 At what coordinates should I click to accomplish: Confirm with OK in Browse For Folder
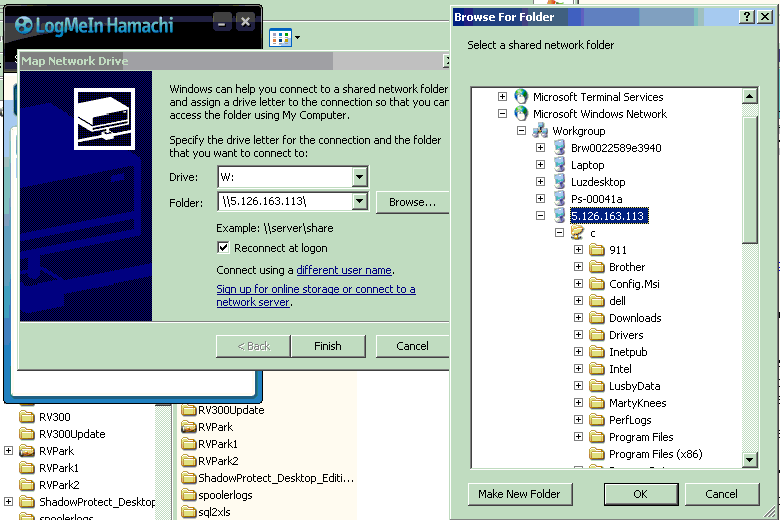[641, 494]
